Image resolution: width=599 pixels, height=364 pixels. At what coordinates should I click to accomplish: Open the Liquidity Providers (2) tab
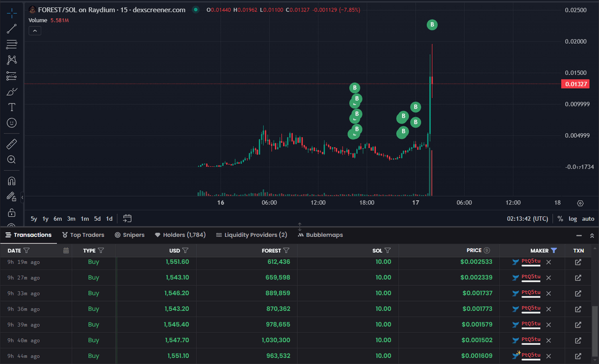(251, 235)
